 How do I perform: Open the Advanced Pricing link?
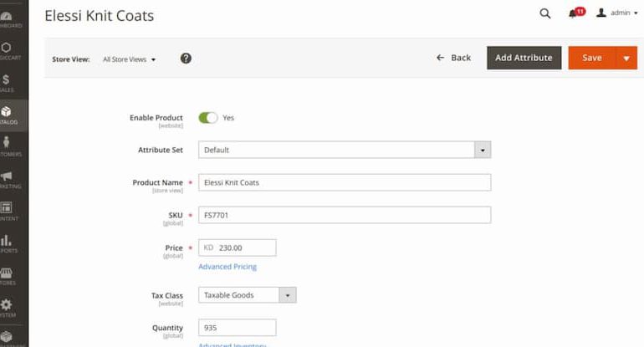[x=227, y=267]
